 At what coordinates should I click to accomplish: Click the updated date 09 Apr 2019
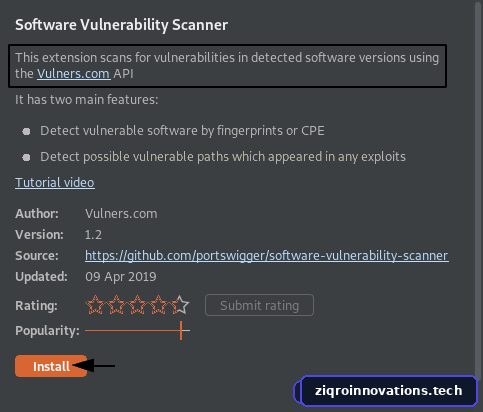[121, 277]
